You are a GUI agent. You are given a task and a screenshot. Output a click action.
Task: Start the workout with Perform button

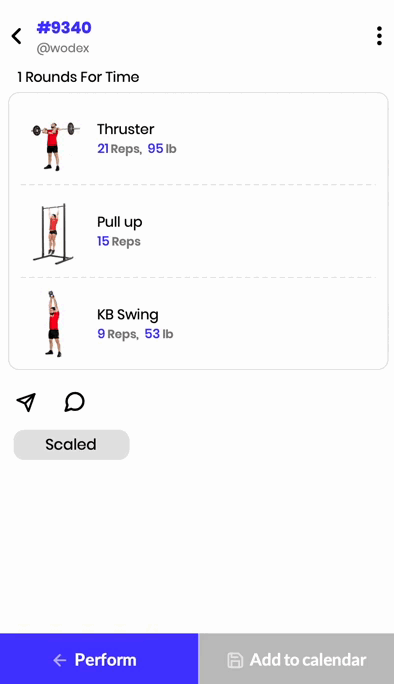[x=99, y=659]
